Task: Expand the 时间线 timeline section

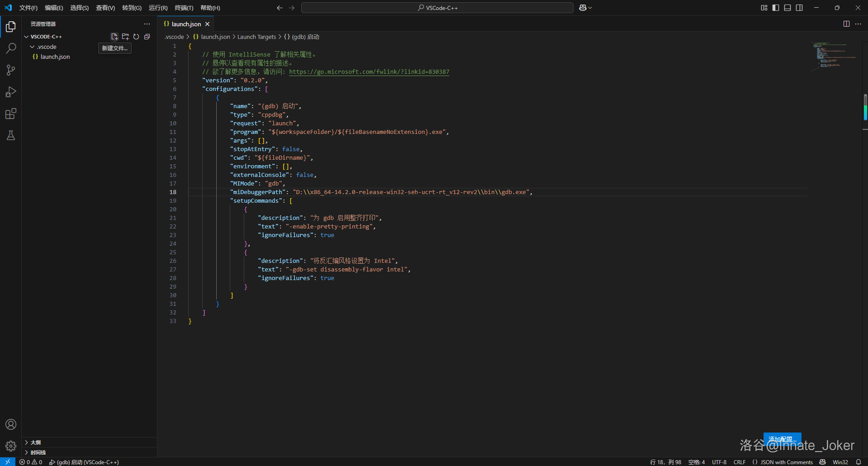Action: [38, 452]
